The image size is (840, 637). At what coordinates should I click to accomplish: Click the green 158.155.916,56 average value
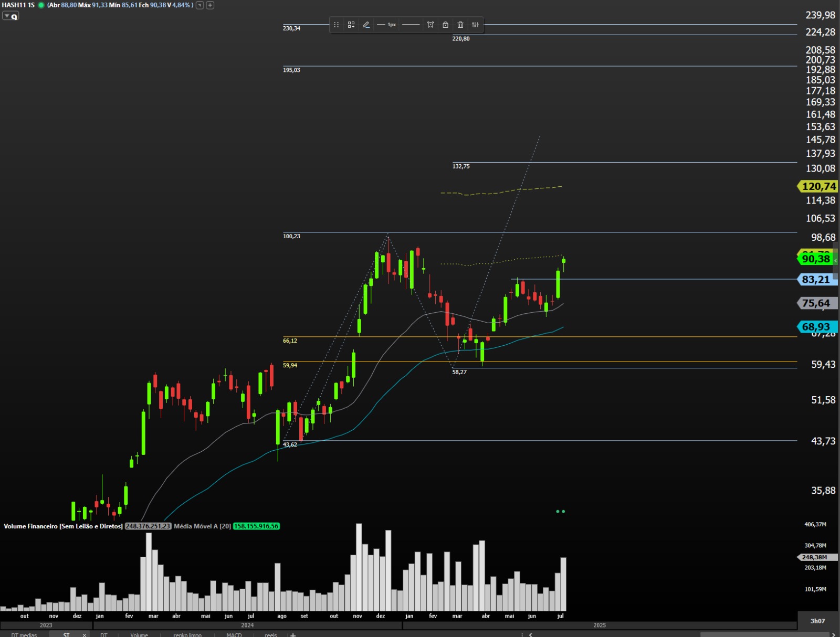256,526
